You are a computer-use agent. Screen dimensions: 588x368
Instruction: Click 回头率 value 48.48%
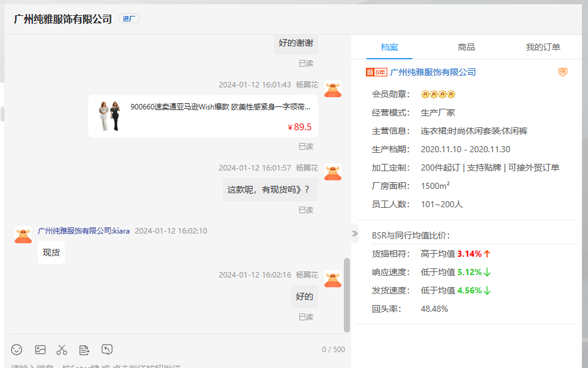434,309
